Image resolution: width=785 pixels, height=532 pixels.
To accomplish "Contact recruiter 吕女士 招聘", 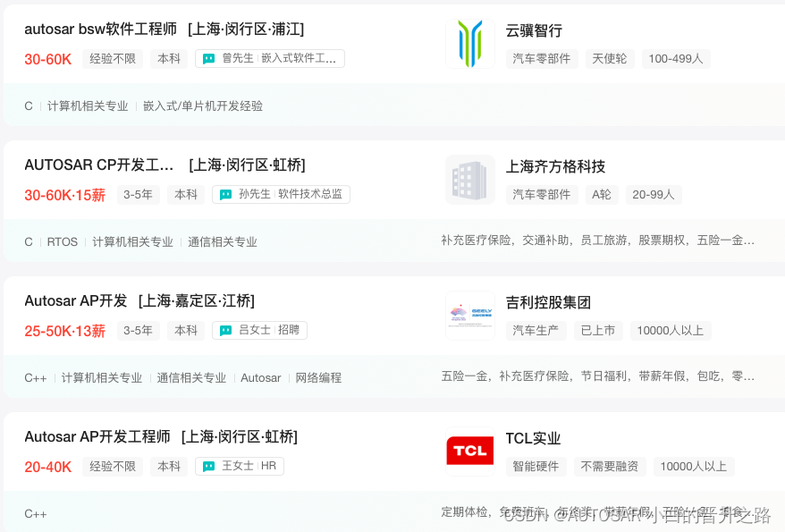I will tap(259, 330).
